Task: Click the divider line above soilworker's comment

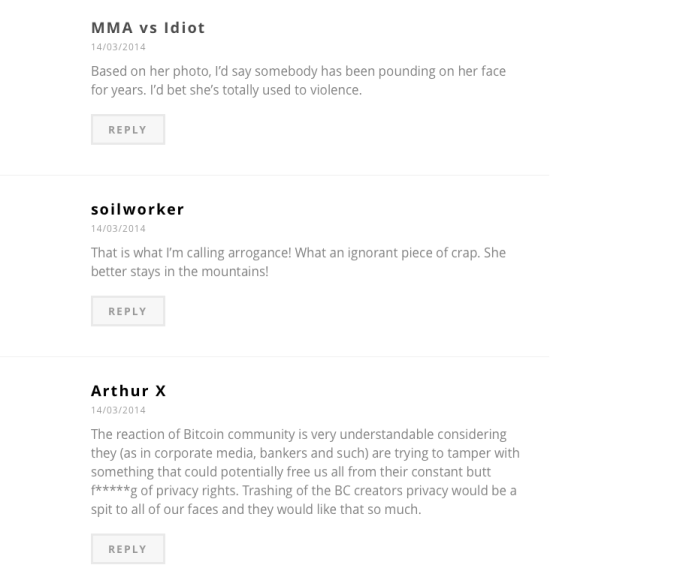Action: (274, 175)
